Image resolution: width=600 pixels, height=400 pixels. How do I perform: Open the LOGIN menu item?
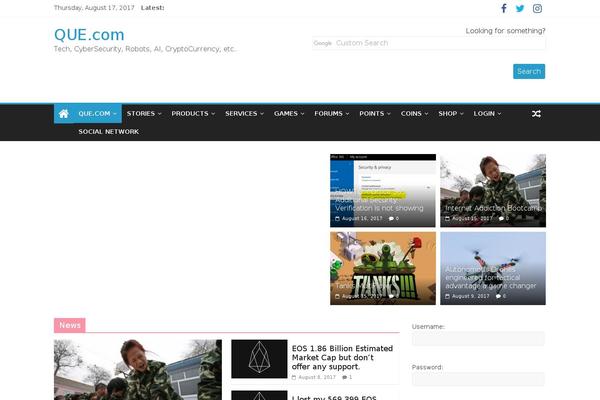(487, 114)
